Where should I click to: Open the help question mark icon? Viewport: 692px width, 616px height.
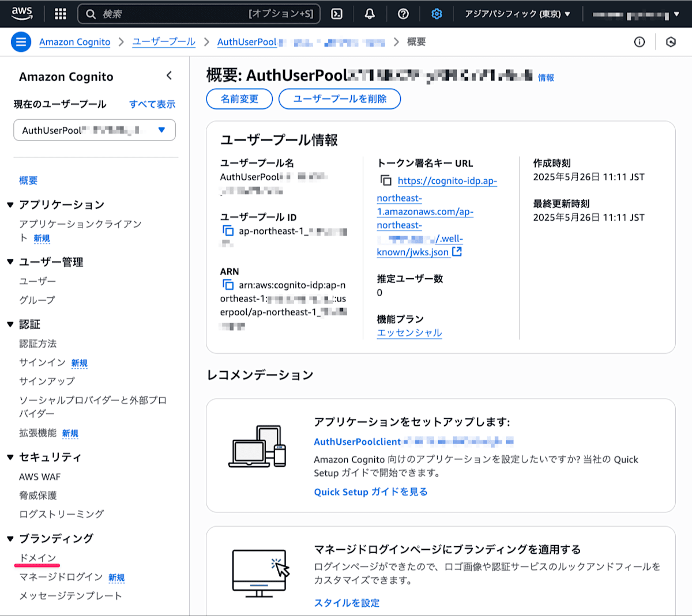click(404, 14)
